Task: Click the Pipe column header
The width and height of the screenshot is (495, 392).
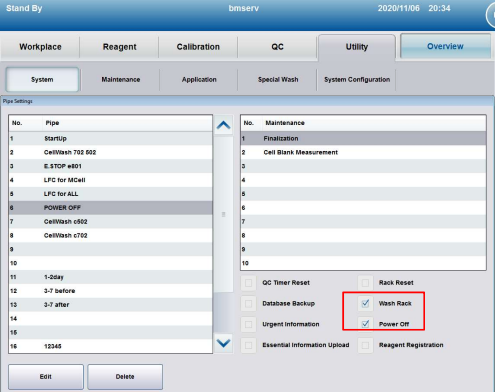Action: (127, 123)
